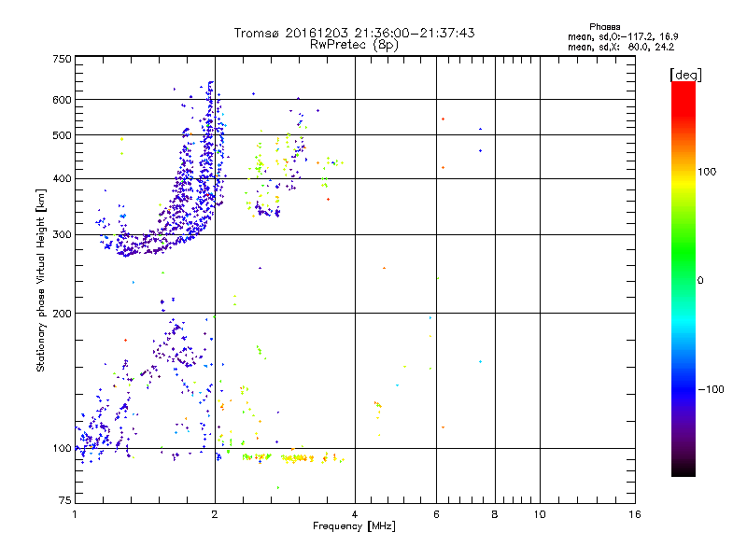Click y-axis tick label '75'

[x=65, y=500]
